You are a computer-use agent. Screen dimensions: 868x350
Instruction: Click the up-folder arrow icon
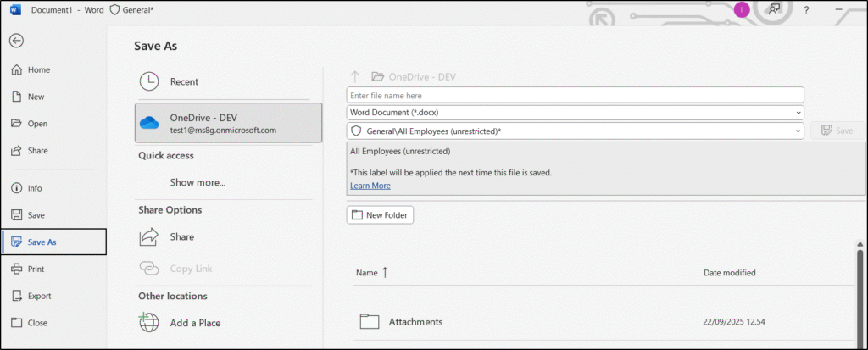(x=356, y=76)
